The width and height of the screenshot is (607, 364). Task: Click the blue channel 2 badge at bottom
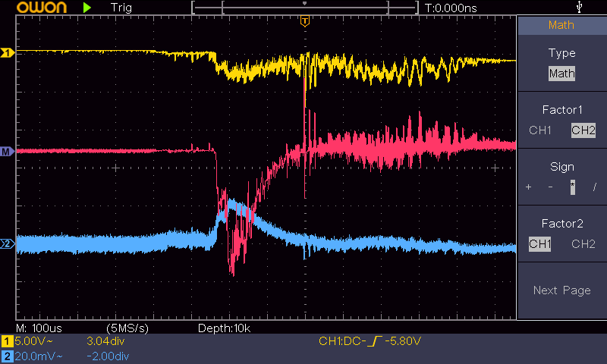[x=8, y=356]
